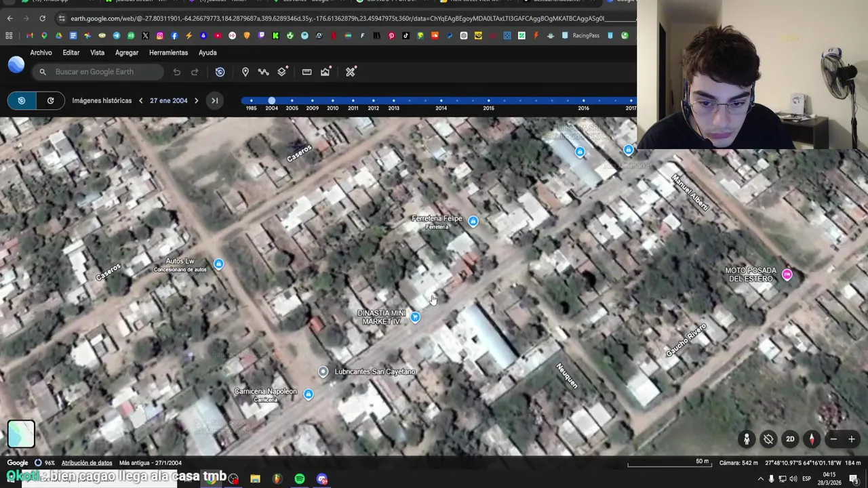Open Spotify from the taskbar
This screenshot has height=488, width=868.
coord(300,479)
